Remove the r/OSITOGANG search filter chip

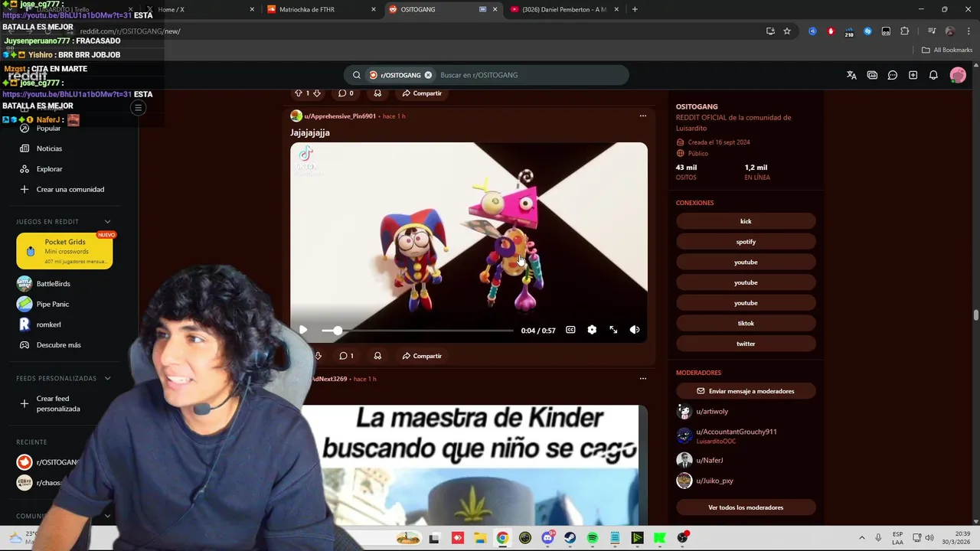coord(428,75)
